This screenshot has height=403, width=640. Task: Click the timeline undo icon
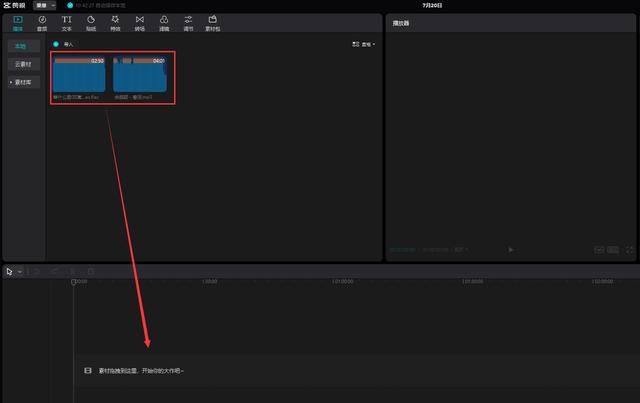pyautogui.click(x=37, y=272)
